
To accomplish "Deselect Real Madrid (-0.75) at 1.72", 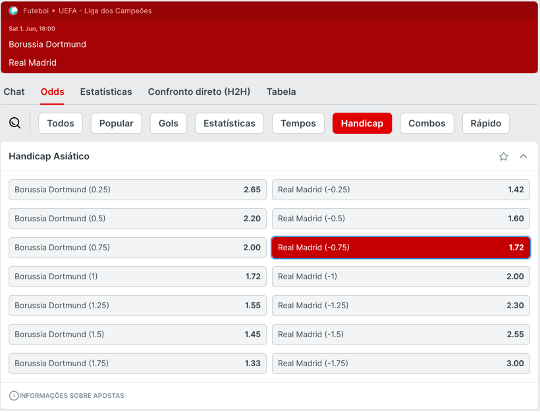I will click(x=401, y=247).
